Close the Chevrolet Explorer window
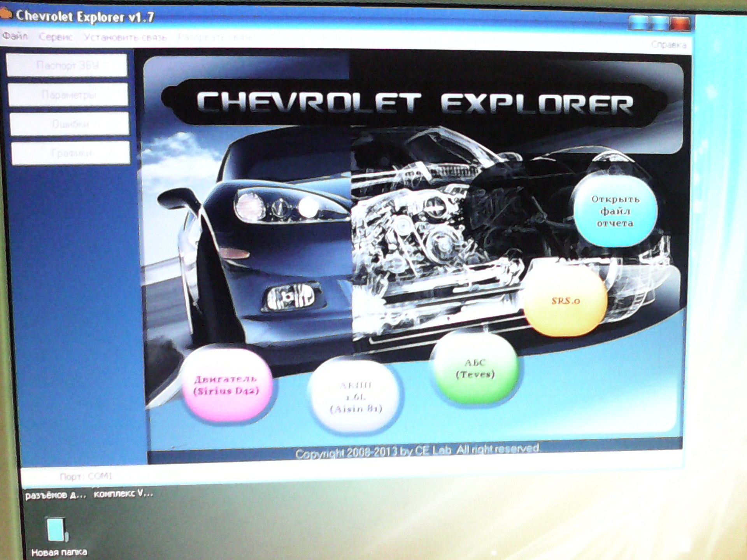 click(680, 24)
